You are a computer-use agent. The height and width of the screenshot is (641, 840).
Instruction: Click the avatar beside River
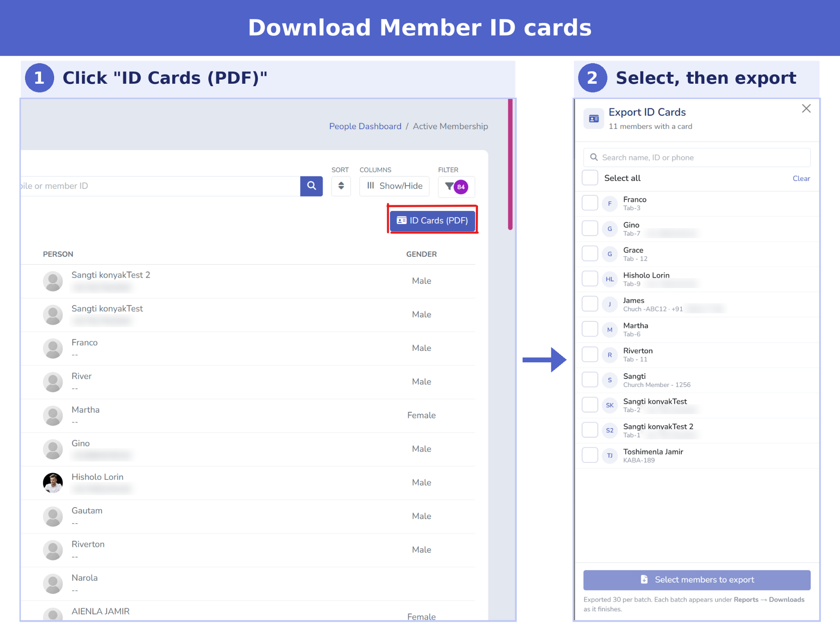click(x=53, y=382)
